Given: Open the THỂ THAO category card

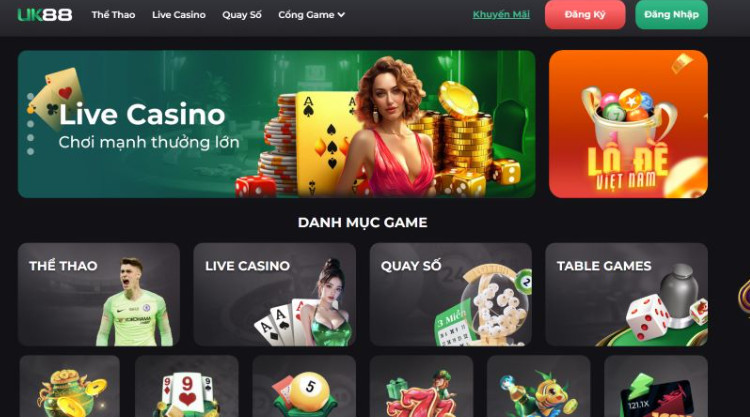Looking at the screenshot, I should (x=99, y=294).
